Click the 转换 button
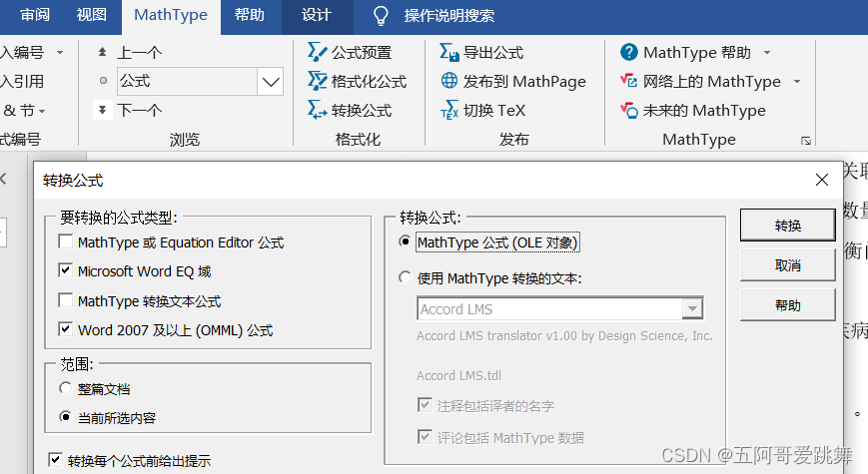868x474 pixels. click(788, 226)
